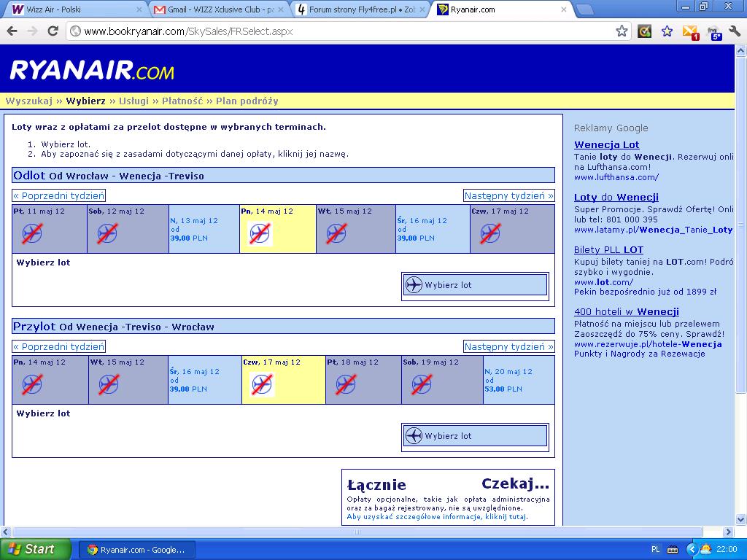Open detailed fee information kliknij tutaj link
The image size is (747, 560).
(x=438, y=517)
